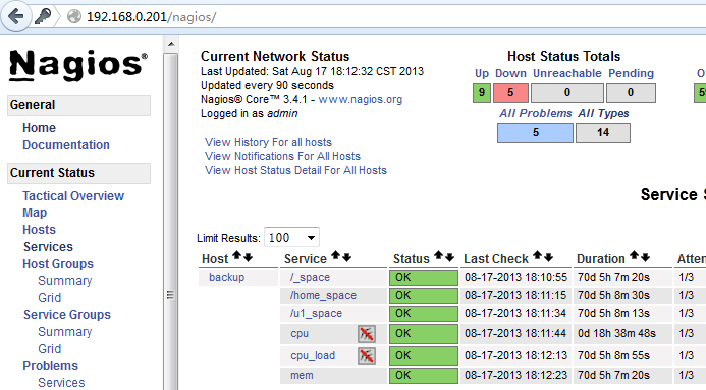
Task: Click last check time 08-17-2013 18:12:23
Action: pos(516,376)
